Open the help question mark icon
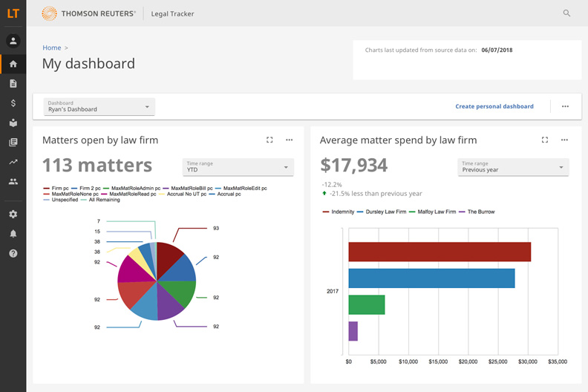This screenshot has width=588, height=392. [13, 253]
